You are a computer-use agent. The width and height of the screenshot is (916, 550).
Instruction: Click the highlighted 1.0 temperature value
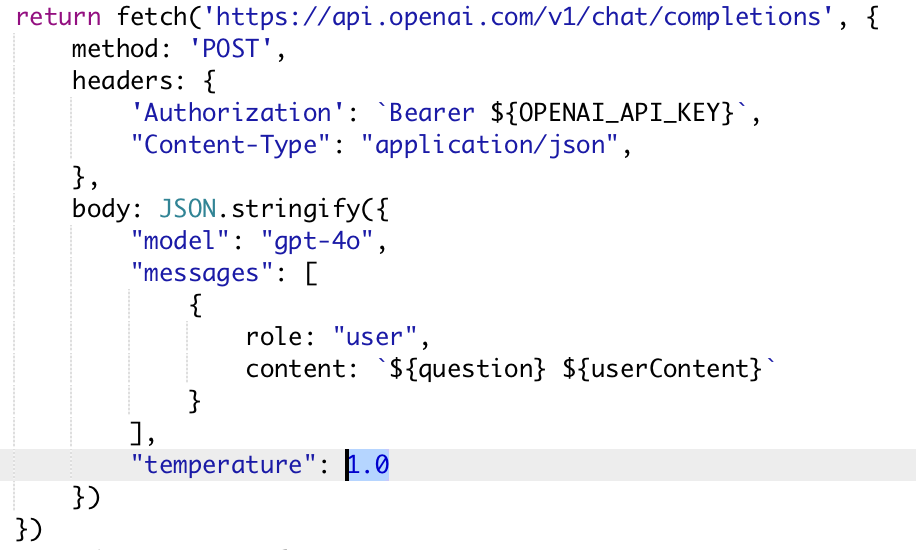coord(368,465)
